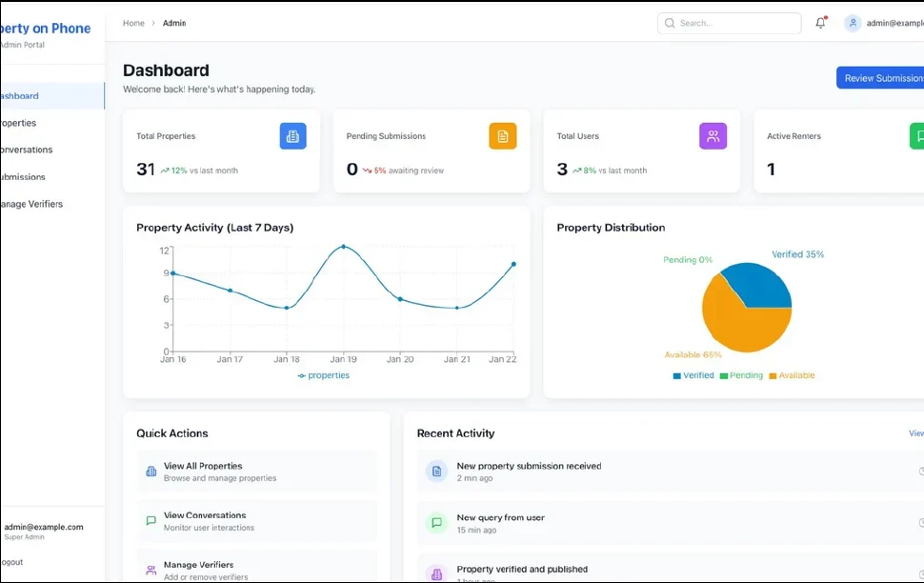
Task: Click the Available 65% pie label
Action: coord(693,355)
